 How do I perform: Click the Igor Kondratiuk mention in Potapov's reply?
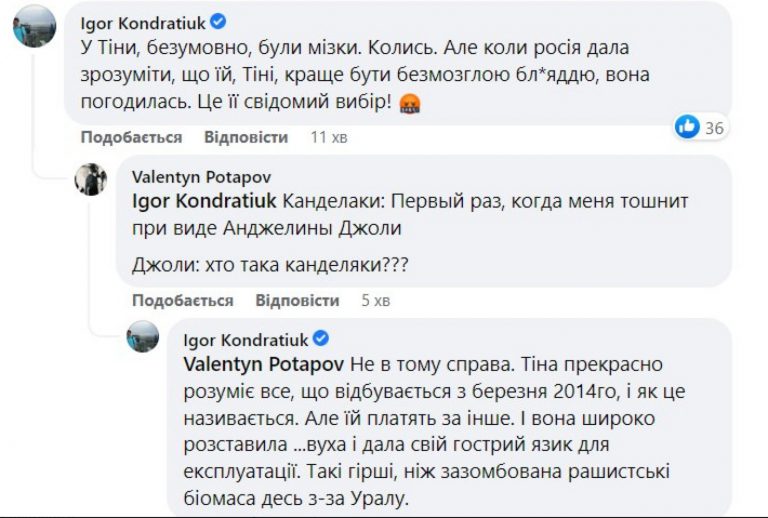(204, 200)
